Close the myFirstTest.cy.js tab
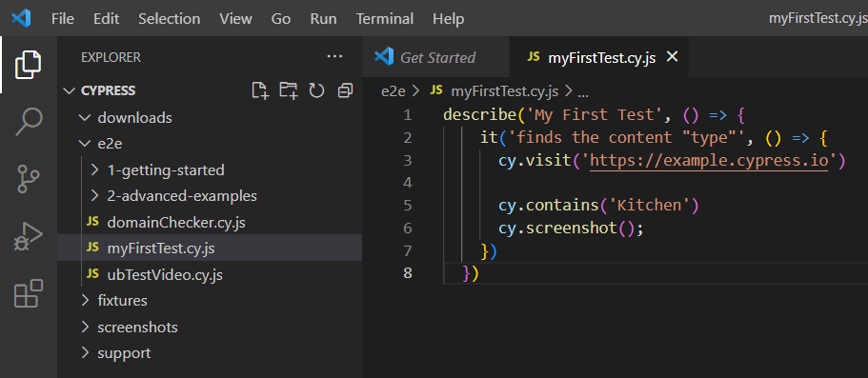The image size is (868, 378). click(672, 56)
